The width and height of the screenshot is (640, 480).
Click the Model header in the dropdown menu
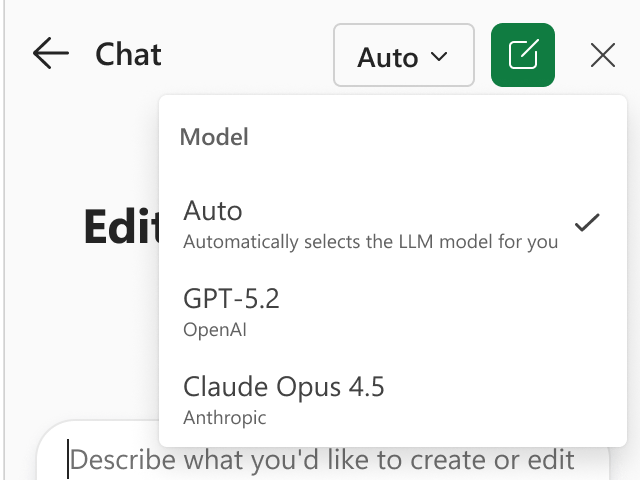click(214, 138)
